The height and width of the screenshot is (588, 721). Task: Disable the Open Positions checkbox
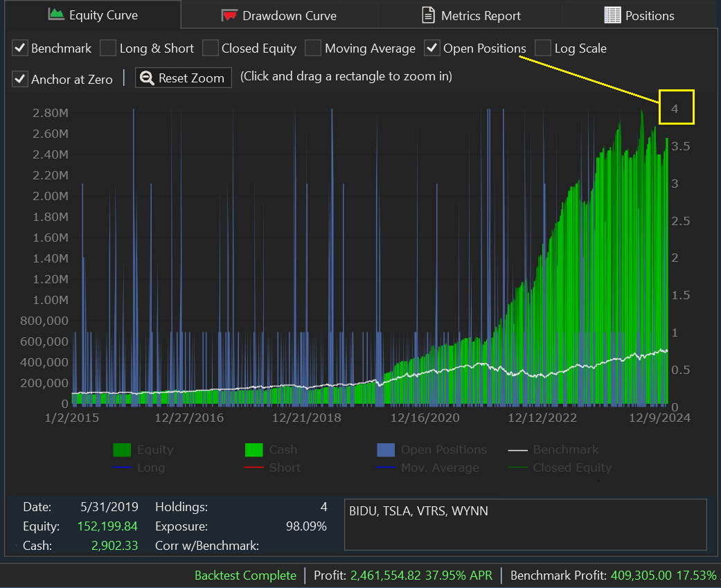[432, 48]
